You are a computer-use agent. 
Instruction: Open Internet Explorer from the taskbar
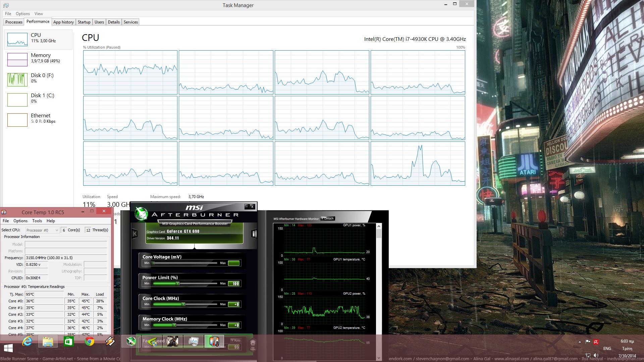[x=27, y=342]
